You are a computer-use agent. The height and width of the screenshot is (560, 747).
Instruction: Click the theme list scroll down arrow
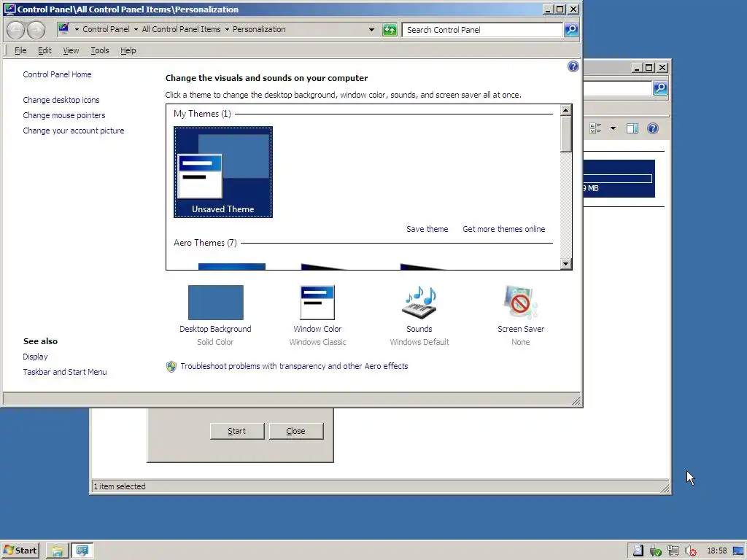[565, 264]
